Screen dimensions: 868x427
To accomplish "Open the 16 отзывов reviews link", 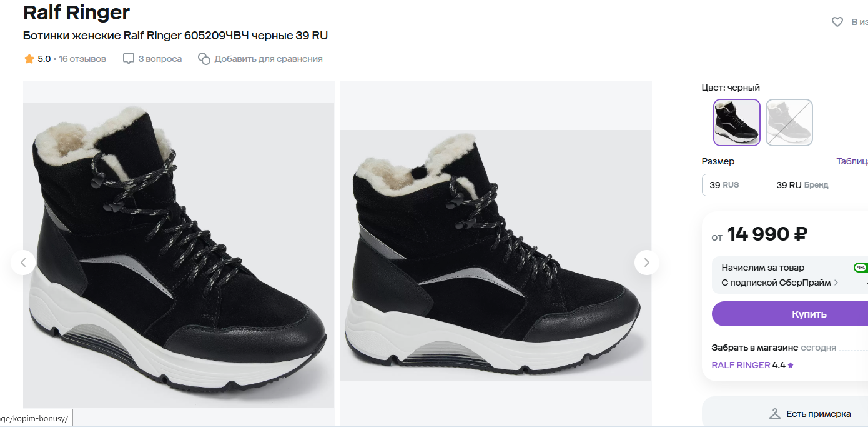I will [x=82, y=59].
